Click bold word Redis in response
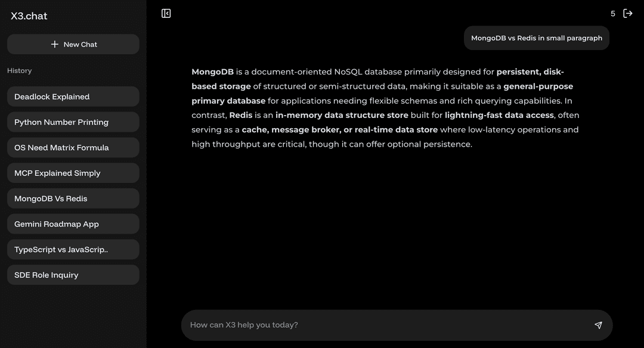644x348 pixels. 241,115
